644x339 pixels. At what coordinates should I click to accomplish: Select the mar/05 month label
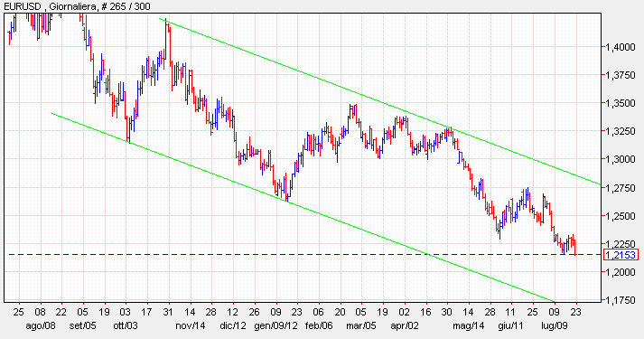pyautogui.click(x=361, y=325)
